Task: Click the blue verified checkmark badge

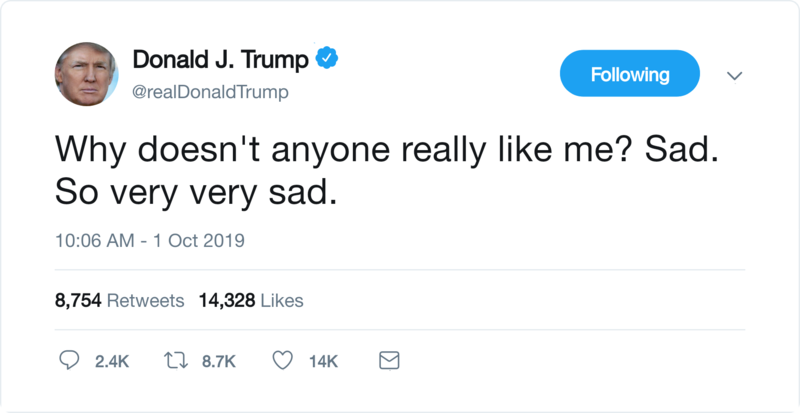Action: tap(327, 58)
